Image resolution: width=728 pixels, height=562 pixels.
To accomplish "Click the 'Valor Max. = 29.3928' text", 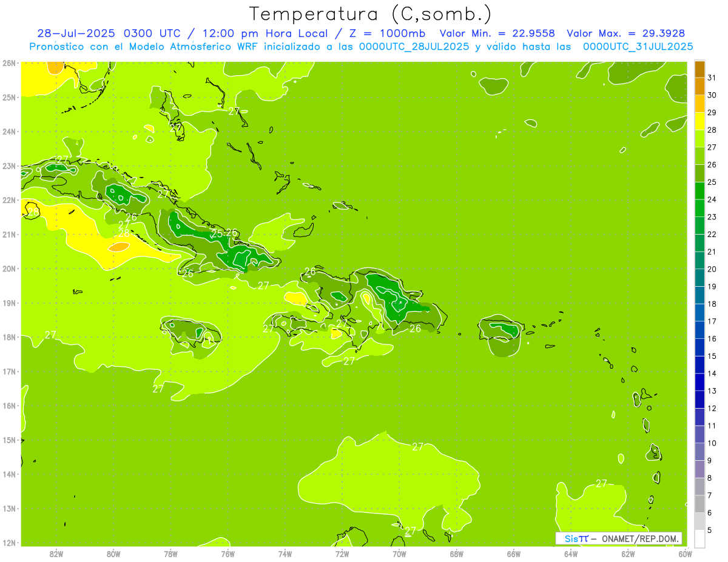I will coord(625,33).
